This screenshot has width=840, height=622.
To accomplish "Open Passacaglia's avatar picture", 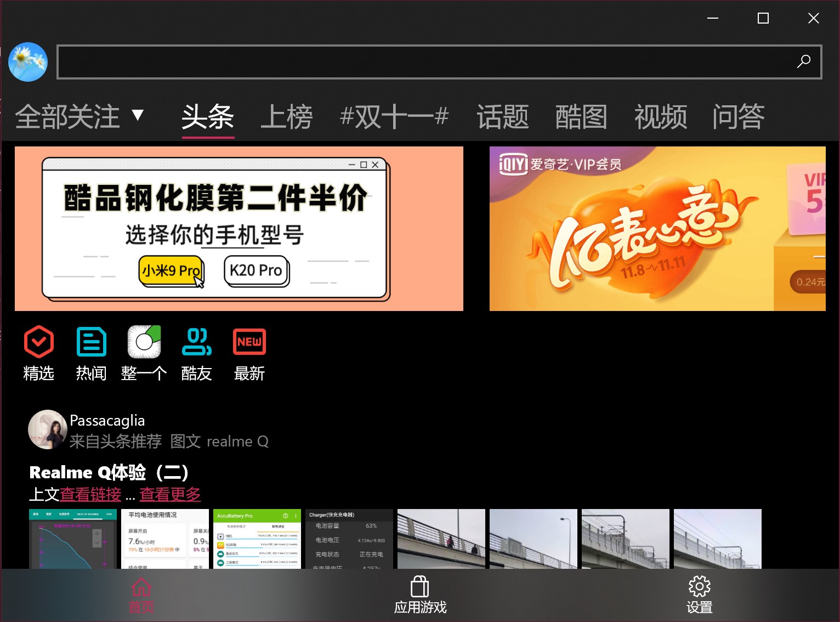I will click(x=48, y=429).
